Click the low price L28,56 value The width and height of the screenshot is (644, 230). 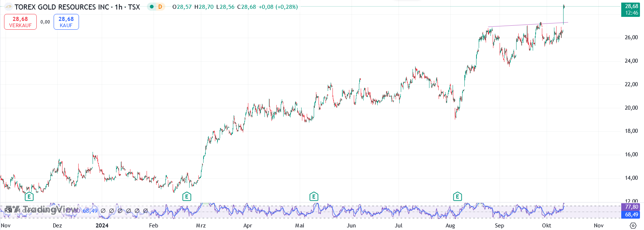point(225,7)
